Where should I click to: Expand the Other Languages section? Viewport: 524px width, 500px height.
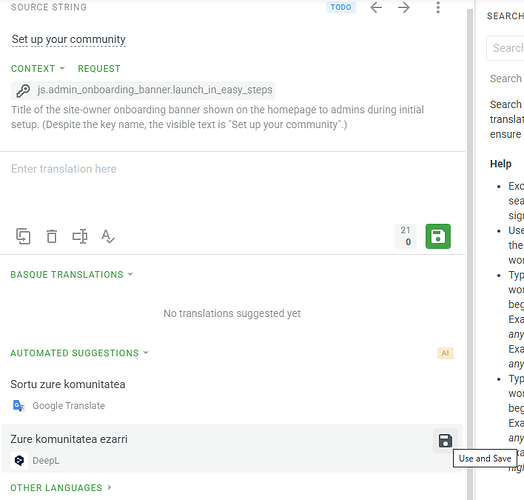(60, 488)
